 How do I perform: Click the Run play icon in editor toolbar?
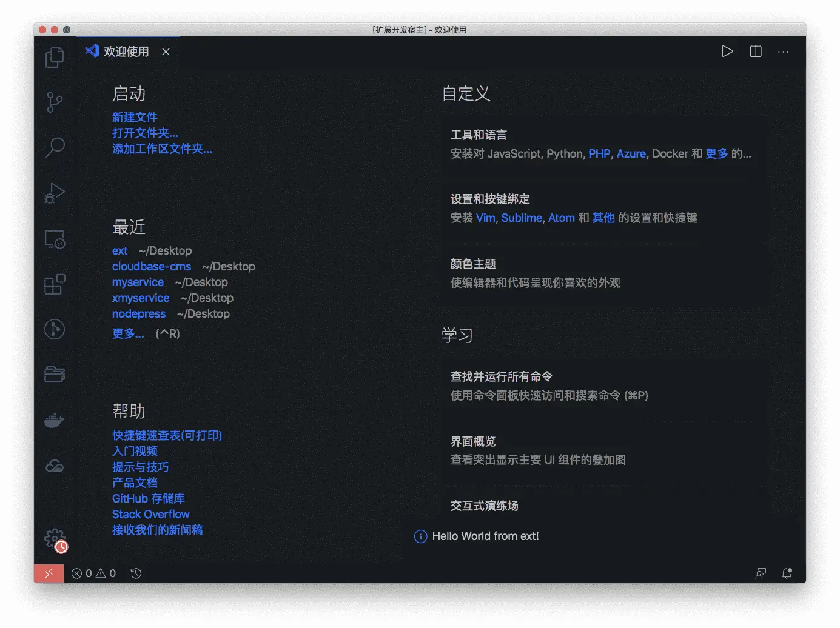pos(727,52)
